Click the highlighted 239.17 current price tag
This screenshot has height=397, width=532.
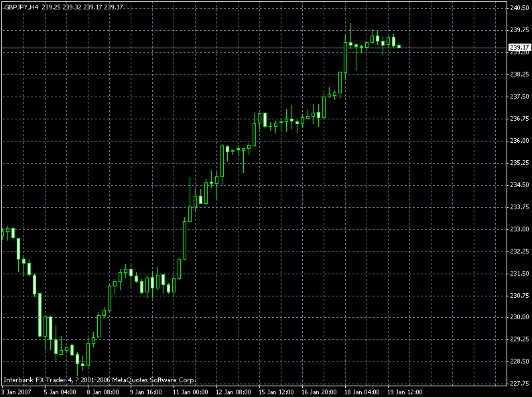pos(517,47)
